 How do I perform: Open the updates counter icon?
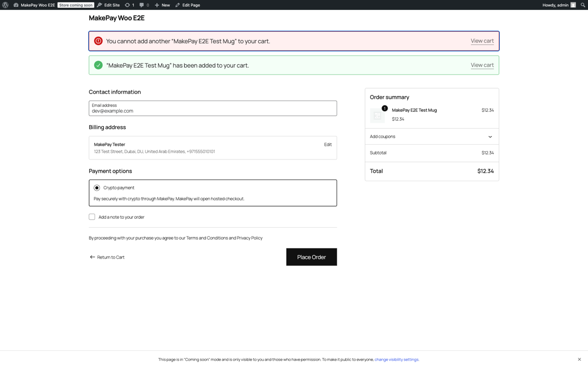coord(129,5)
